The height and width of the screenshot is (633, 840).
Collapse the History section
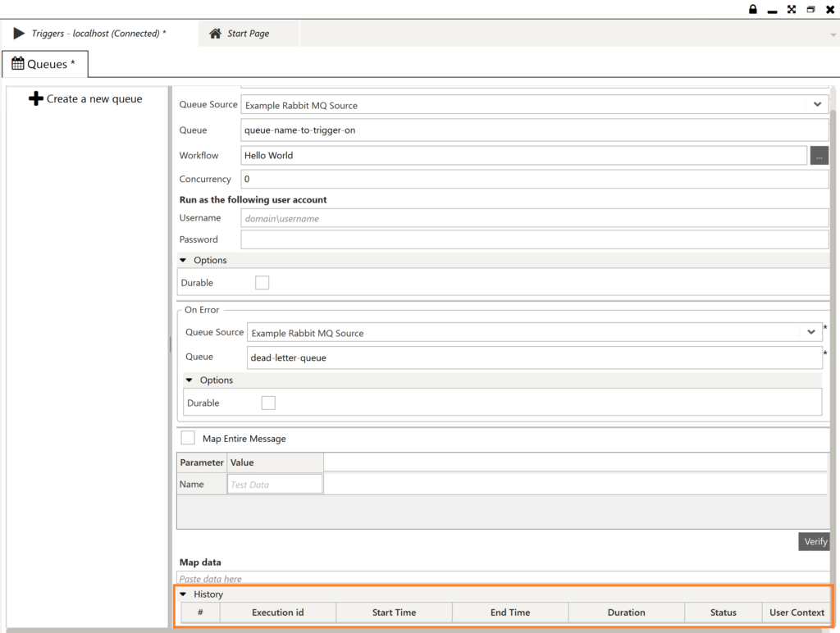[184, 594]
